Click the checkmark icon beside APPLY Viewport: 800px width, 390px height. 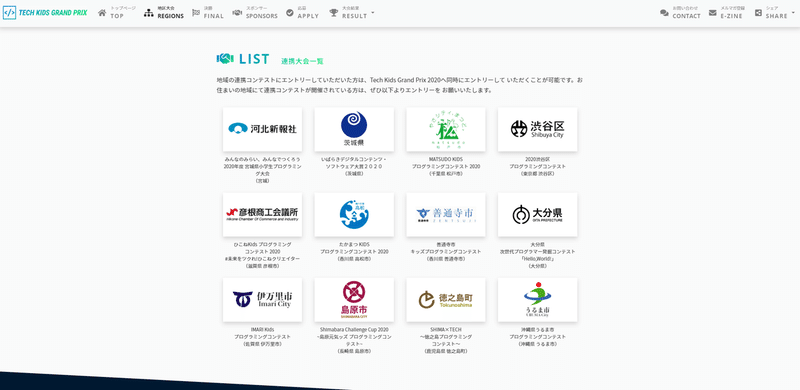click(x=290, y=13)
